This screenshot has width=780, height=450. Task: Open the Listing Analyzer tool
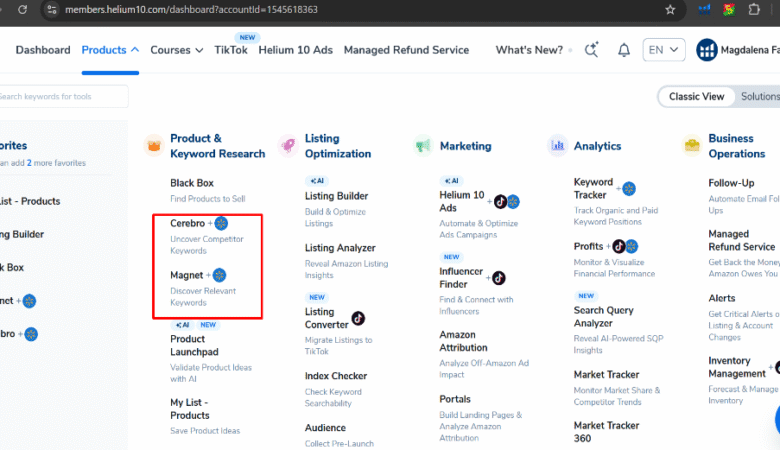point(340,248)
